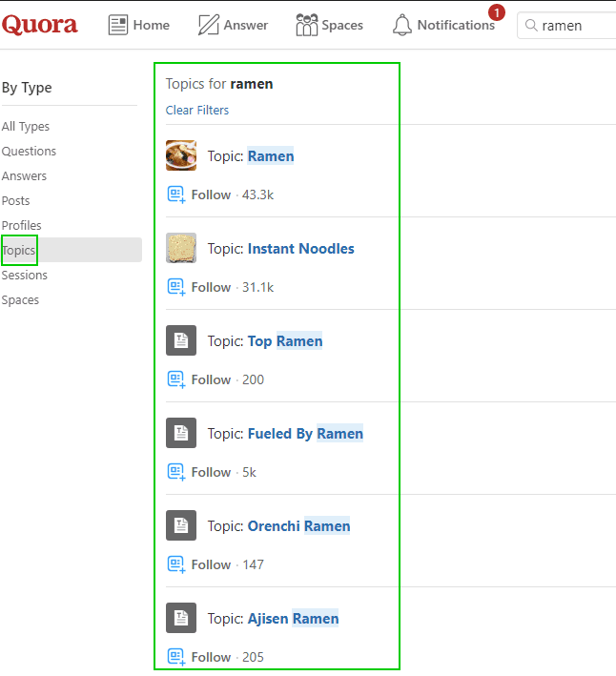616x676 pixels.
Task: Open the Ajisen Ramen topic link
Action: (293, 618)
